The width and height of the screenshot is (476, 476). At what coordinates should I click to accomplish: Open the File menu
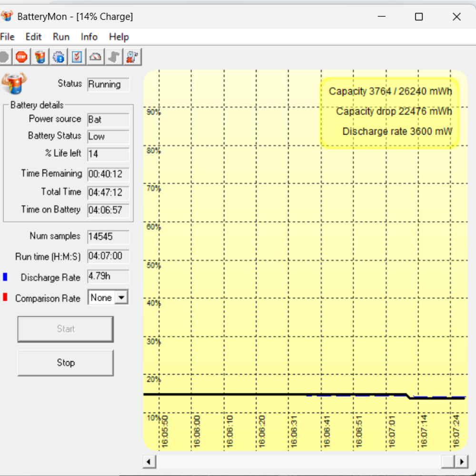(7, 37)
